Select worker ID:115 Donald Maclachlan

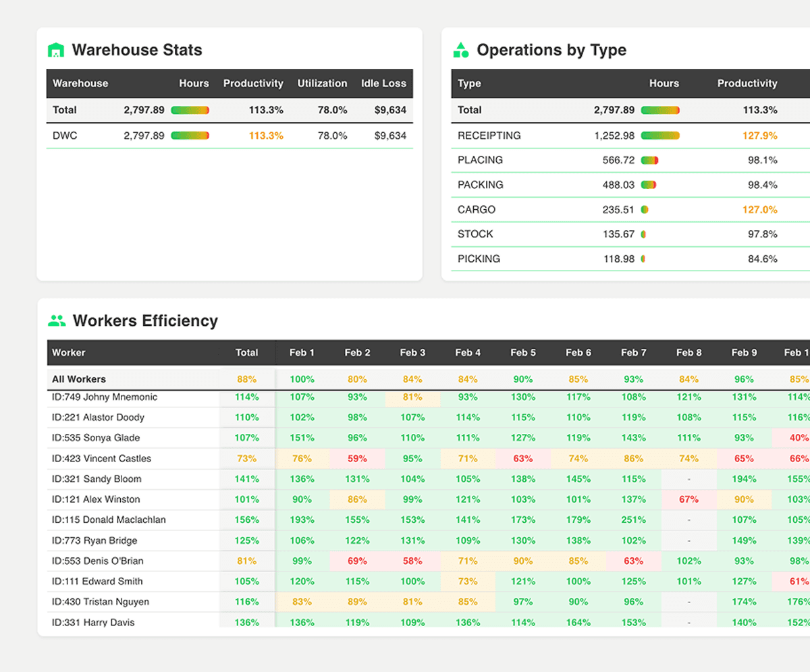109,520
